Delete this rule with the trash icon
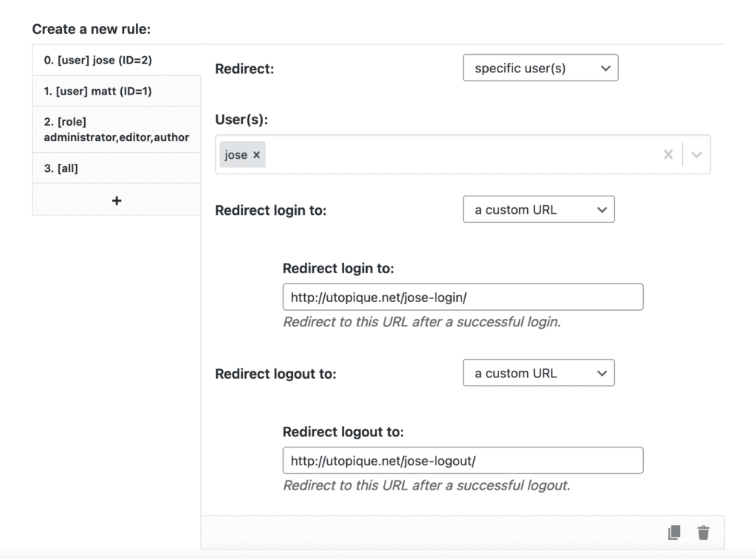The width and height of the screenshot is (756, 559). [704, 532]
